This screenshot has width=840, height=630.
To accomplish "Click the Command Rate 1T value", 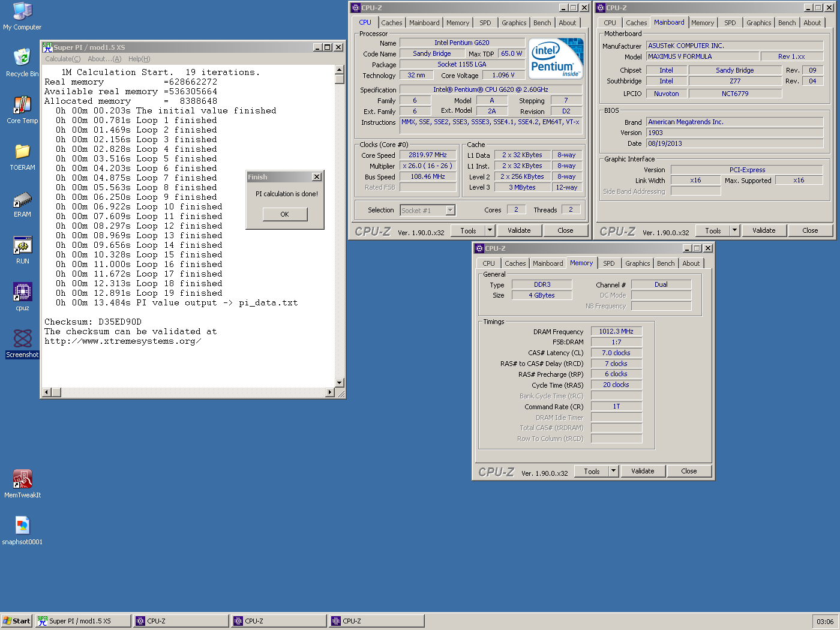I will tap(616, 406).
